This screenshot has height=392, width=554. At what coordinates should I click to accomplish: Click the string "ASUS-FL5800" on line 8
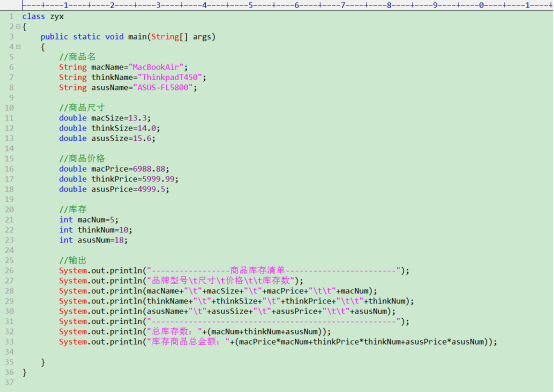163,88
